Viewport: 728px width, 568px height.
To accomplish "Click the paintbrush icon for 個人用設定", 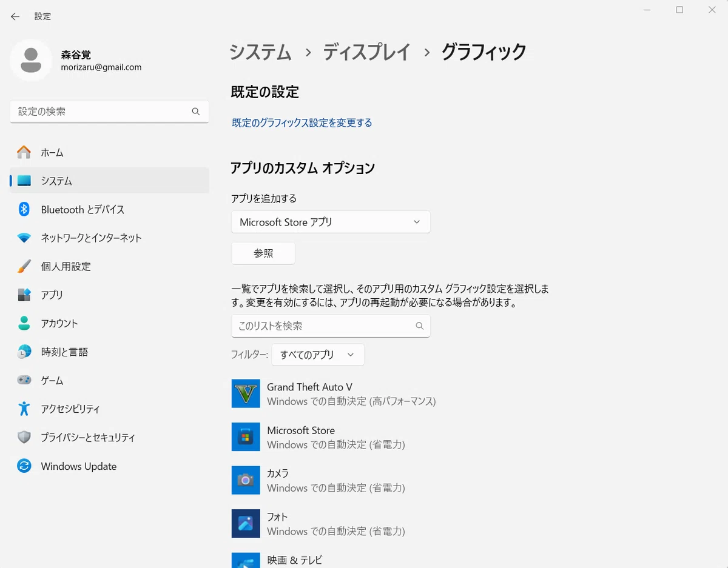I will click(x=24, y=266).
